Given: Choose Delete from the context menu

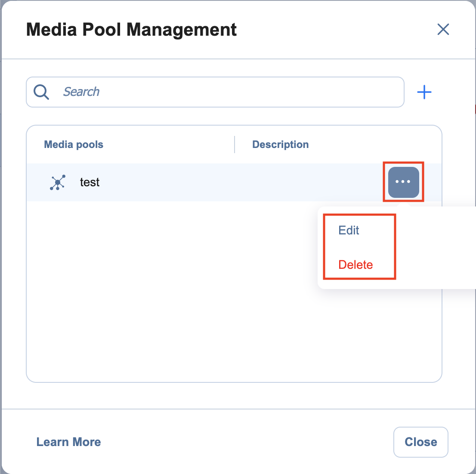Looking at the screenshot, I should [355, 265].
